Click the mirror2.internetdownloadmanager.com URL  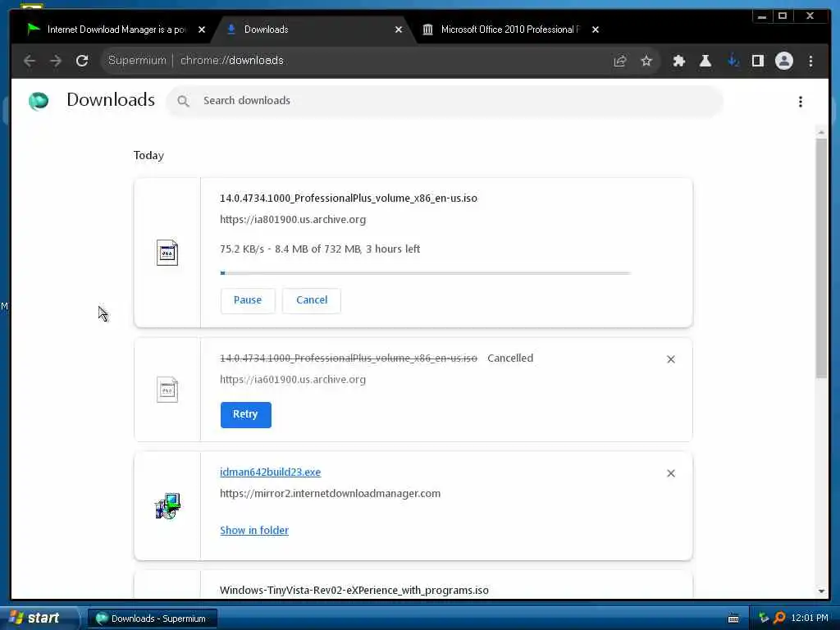click(330, 493)
